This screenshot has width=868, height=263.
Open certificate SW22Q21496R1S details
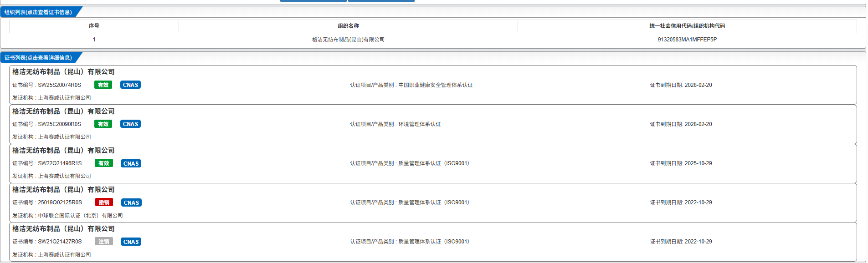433,163
